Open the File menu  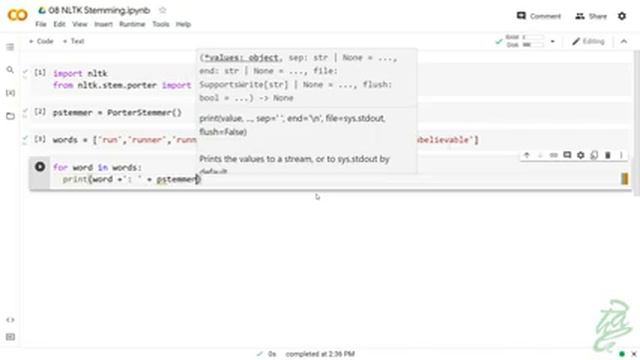tap(41, 24)
